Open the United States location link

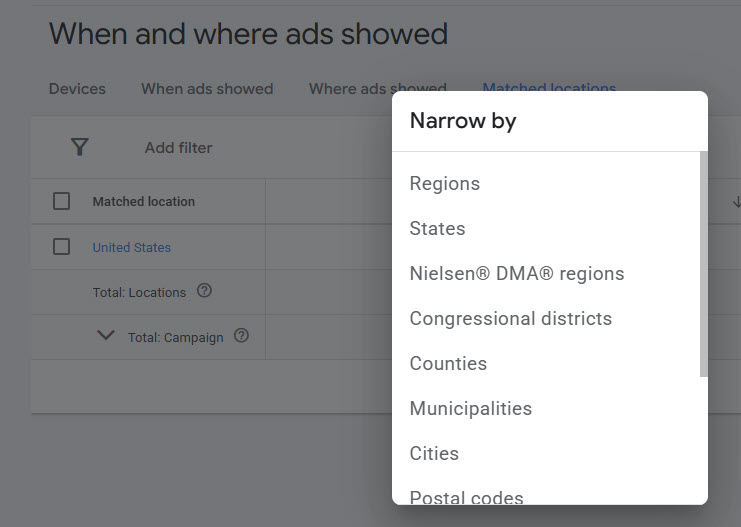(131, 248)
